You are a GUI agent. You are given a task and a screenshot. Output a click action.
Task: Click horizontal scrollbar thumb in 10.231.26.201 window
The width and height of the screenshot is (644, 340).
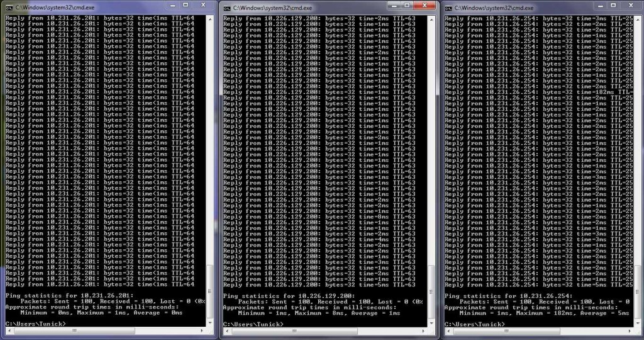tap(74, 331)
